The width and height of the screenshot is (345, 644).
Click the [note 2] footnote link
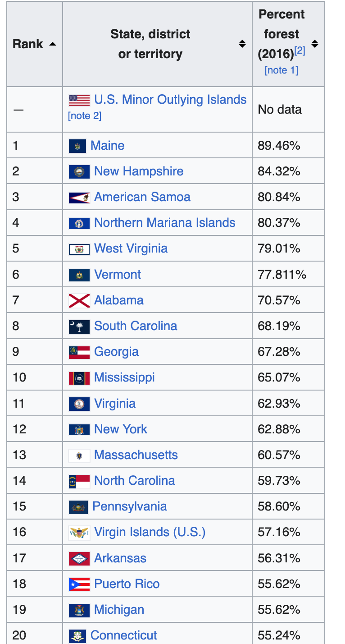click(x=85, y=116)
